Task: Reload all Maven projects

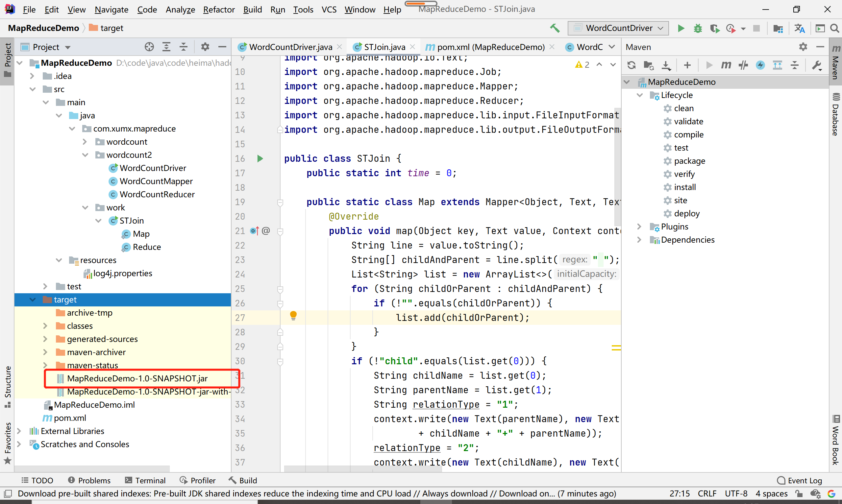Action: click(631, 65)
